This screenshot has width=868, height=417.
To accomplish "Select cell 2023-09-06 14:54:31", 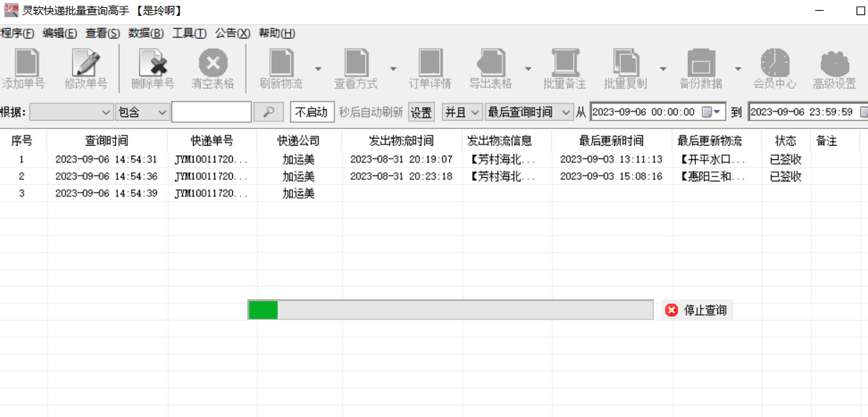I will click(x=106, y=160).
